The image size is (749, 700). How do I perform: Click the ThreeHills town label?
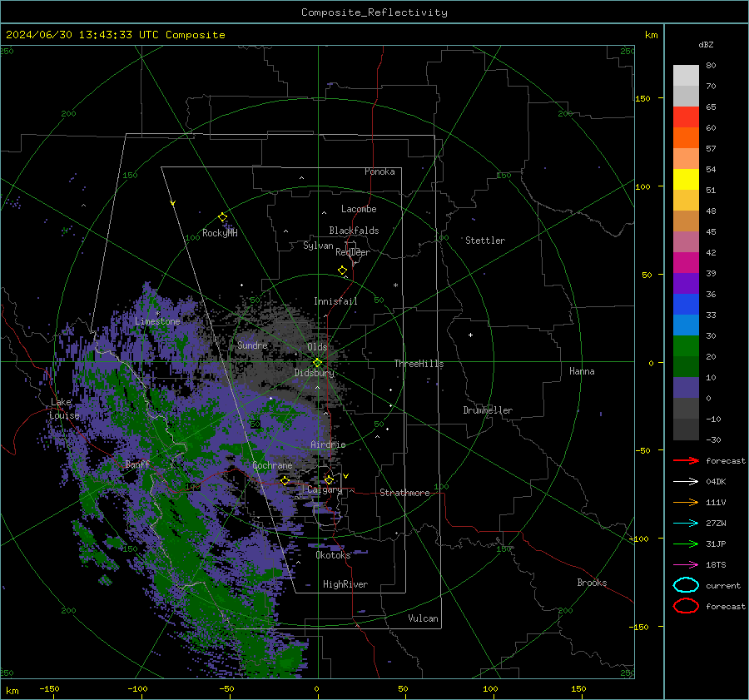click(x=419, y=364)
